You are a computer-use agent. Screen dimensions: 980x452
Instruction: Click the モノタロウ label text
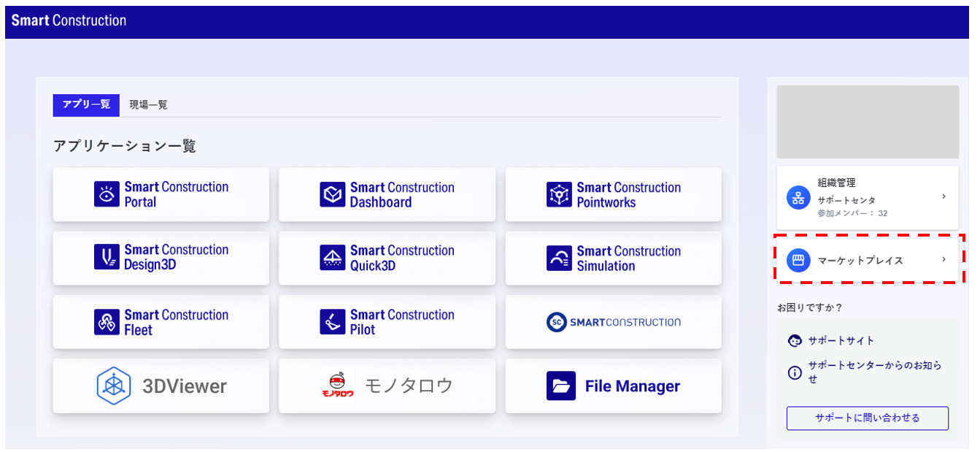409,386
